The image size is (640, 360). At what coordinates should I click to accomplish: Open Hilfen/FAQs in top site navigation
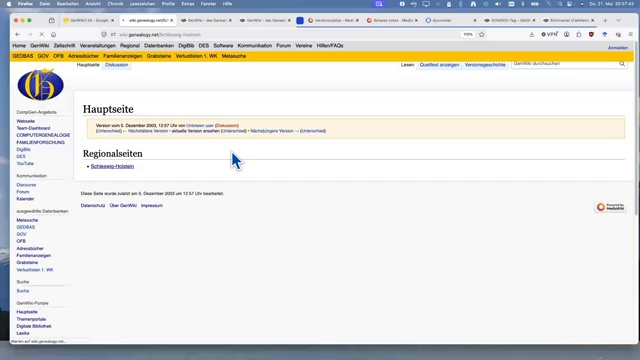click(330, 46)
